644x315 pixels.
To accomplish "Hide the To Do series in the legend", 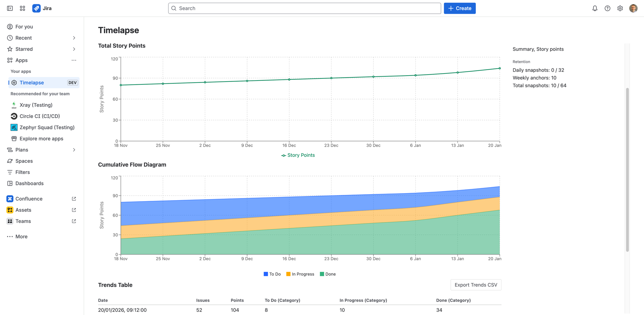I will [272, 274].
